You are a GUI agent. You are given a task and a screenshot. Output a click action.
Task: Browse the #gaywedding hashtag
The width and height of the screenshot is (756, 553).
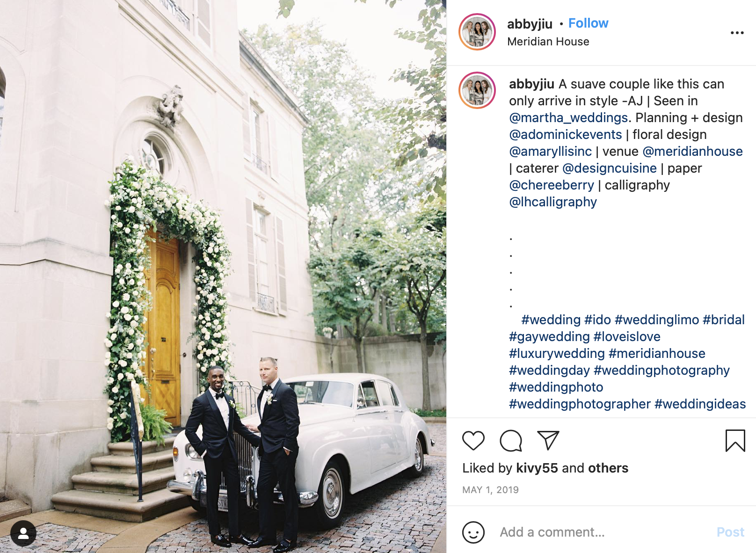[549, 336]
